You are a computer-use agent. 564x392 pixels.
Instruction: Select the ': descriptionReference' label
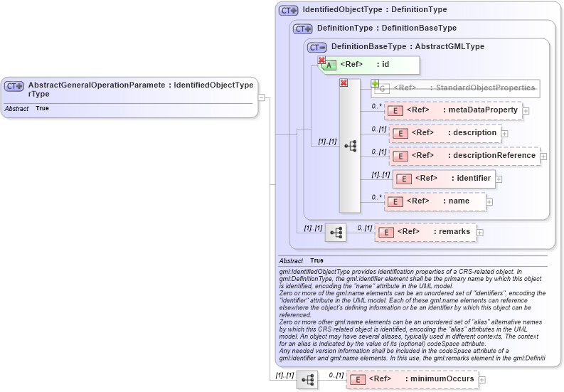click(x=491, y=155)
